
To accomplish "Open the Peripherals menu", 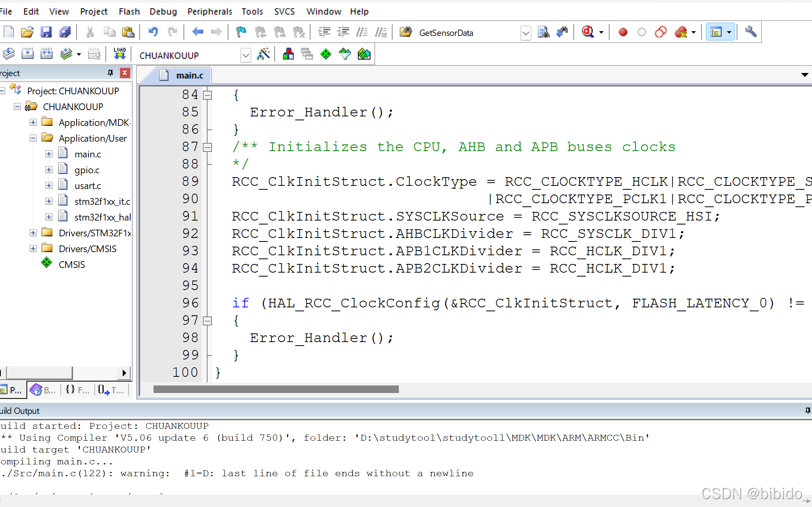I will [210, 11].
